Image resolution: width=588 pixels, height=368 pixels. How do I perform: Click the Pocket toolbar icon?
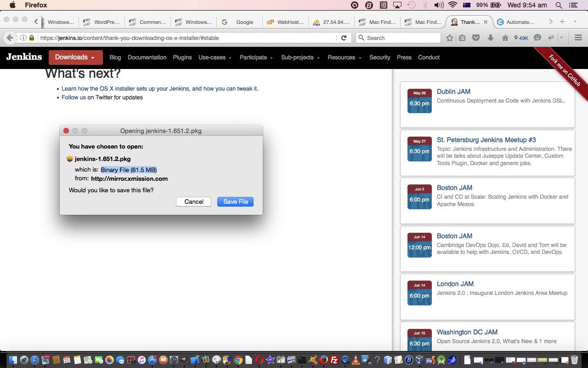pyautogui.click(x=476, y=38)
